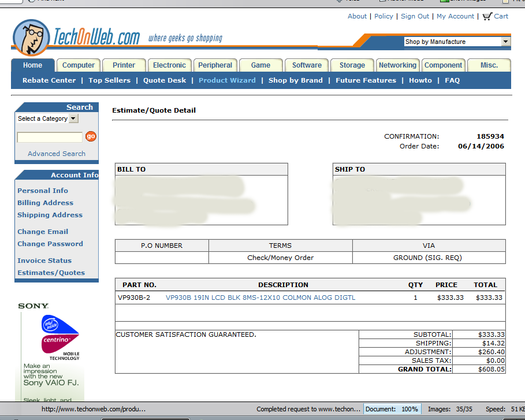Expand the Shop by Manufacture dropdown
This screenshot has height=420, width=525.
pos(505,42)
